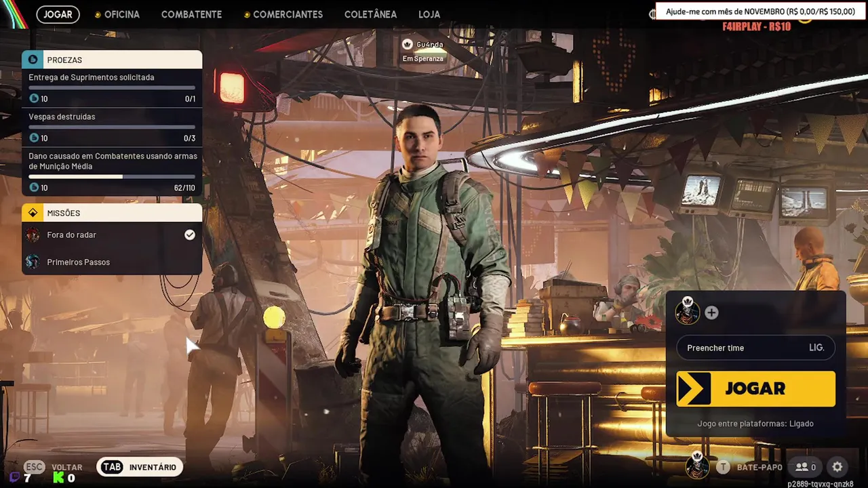The image size is (868, 488).
Task: Select the Dano causado em Combatentes feat text
Action: point(113,161)
